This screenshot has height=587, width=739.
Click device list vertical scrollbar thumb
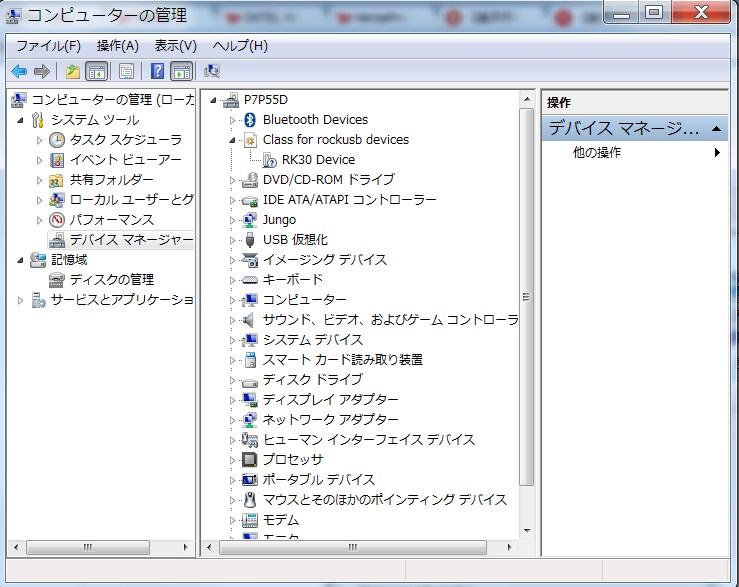click(526, 297)
